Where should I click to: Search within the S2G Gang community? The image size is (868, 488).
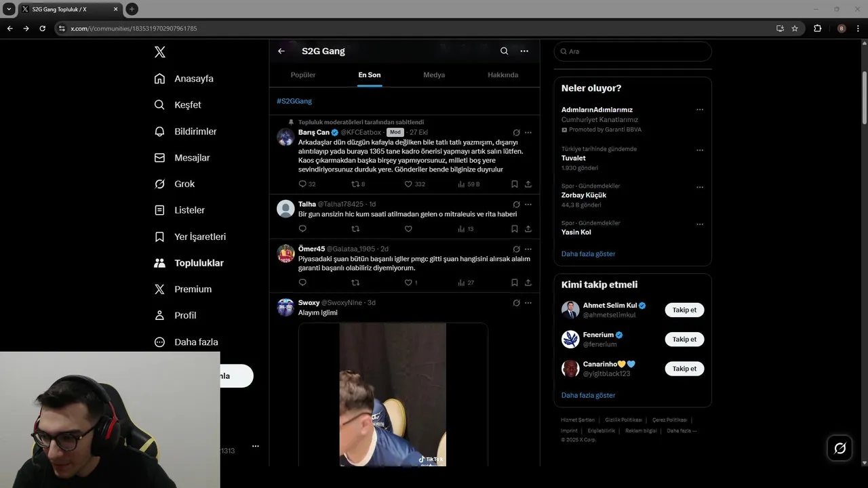pos(504,51)
